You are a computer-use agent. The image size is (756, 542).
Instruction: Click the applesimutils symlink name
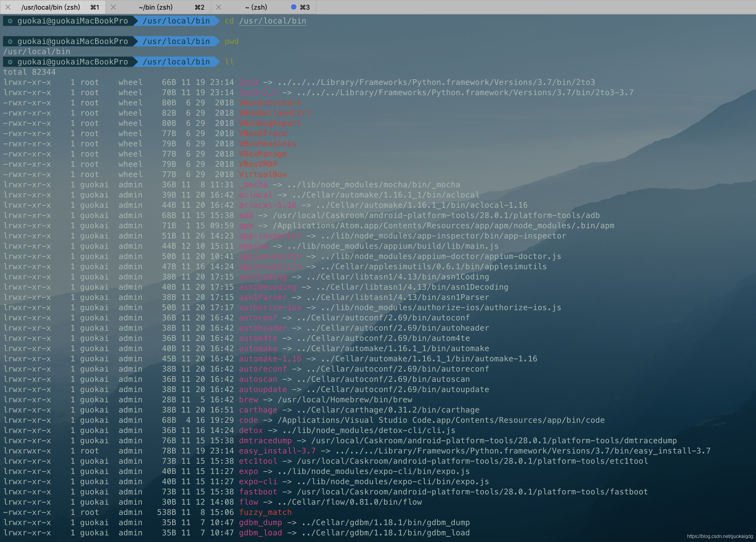270,266
